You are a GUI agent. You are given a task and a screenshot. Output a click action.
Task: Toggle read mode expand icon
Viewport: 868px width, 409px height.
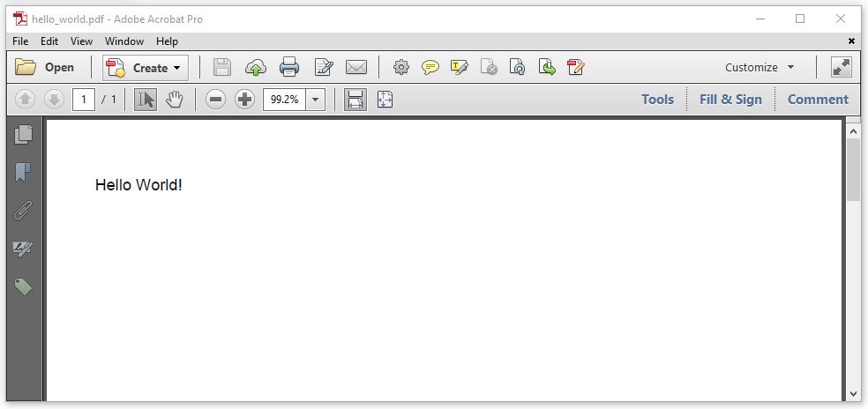(842, 68)
